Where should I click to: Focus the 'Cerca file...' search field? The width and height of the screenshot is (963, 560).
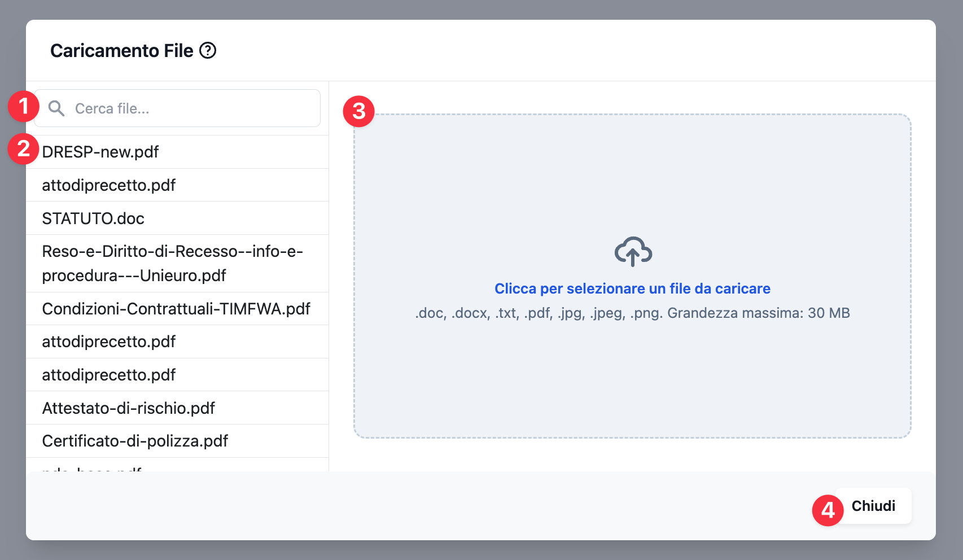[x=192, y=108]
